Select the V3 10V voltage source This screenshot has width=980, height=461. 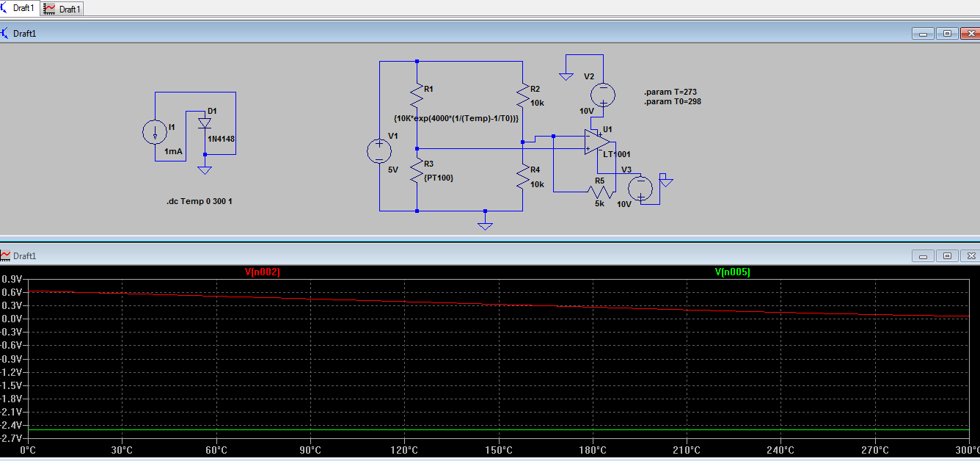click(641, 188)
